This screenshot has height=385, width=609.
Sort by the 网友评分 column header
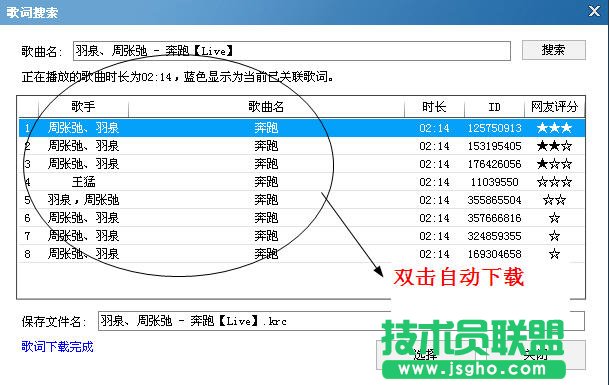tap(554, 106)
